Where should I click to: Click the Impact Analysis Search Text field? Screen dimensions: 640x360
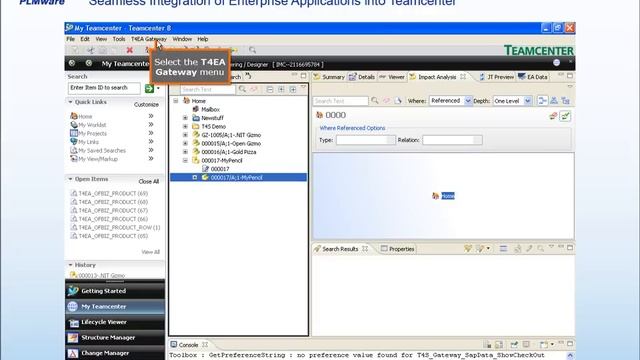341,101
